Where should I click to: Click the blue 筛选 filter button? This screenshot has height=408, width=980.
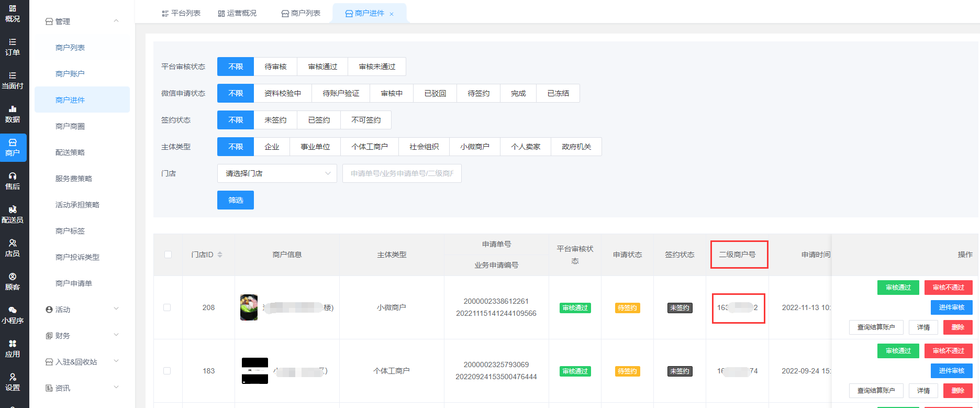pyautogui.click(x=236, y=200)
